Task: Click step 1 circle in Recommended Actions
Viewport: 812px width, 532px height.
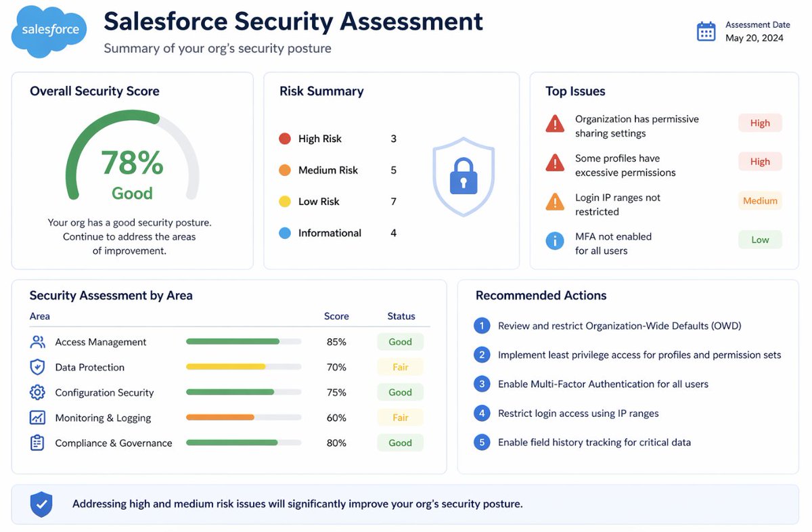Action: 482,326
